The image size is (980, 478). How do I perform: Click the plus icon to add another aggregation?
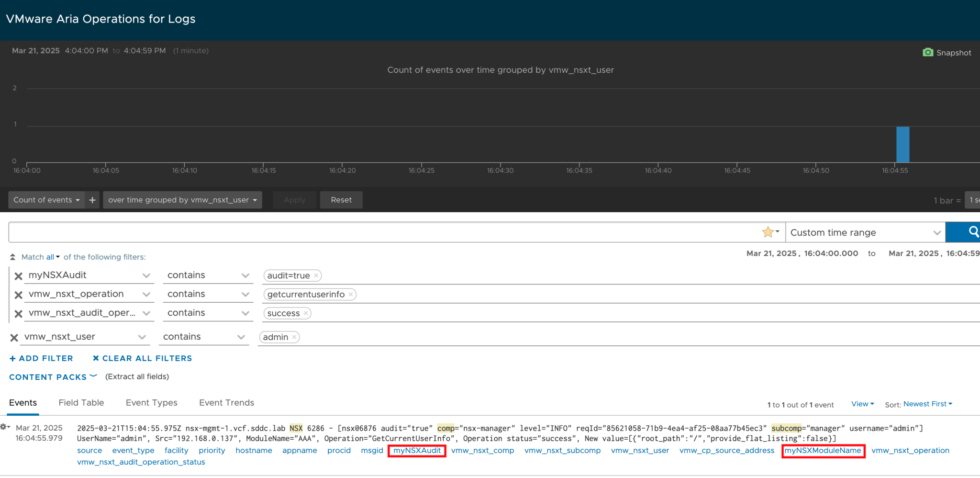click(x=91, y=200)
